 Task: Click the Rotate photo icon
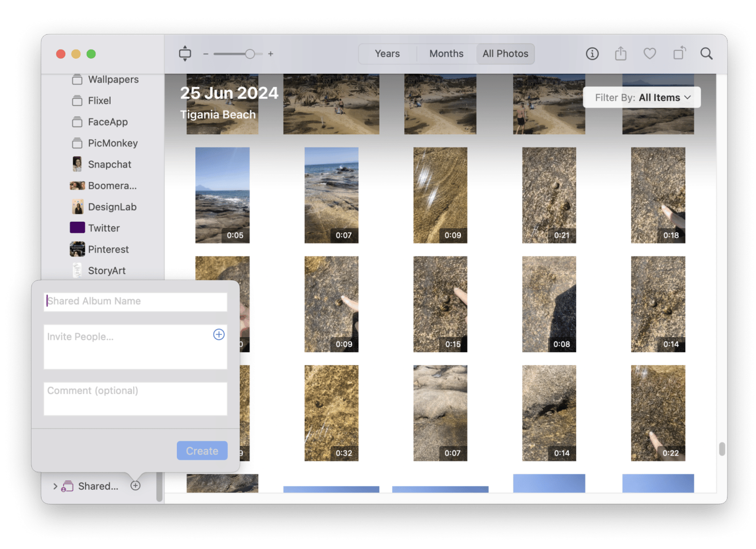click(x=679, y=53)
